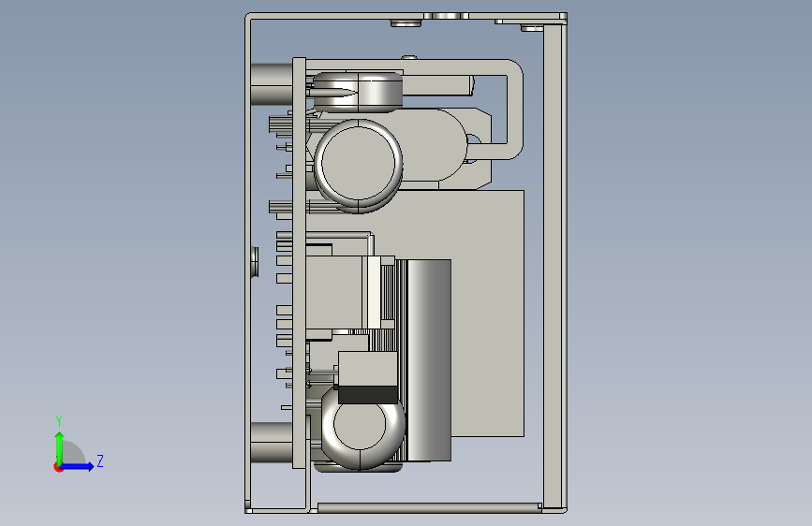Image resolution: width=812 pixels, height=526 pixels.
Task: Click the green Y axis arrow of the triad
Action: pos(60,447)
